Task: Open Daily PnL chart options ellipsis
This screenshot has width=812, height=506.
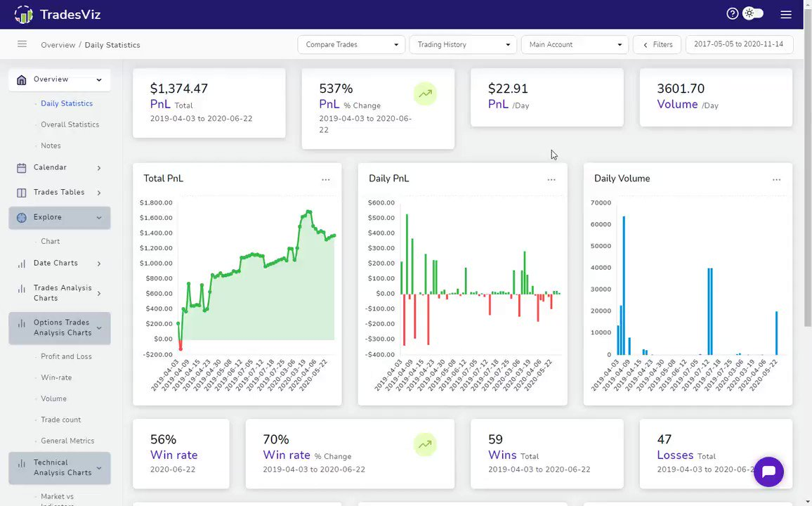Action: [551, 180]
